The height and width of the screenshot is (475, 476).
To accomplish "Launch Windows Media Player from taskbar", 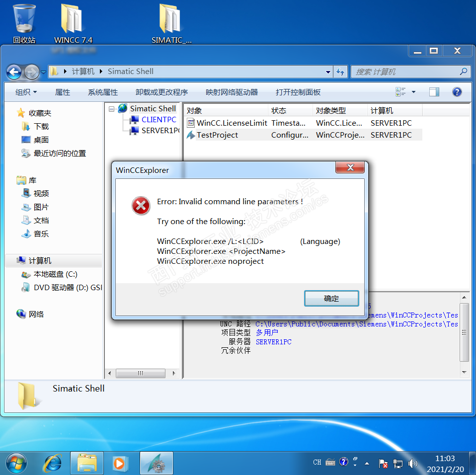I will (120, 463).
